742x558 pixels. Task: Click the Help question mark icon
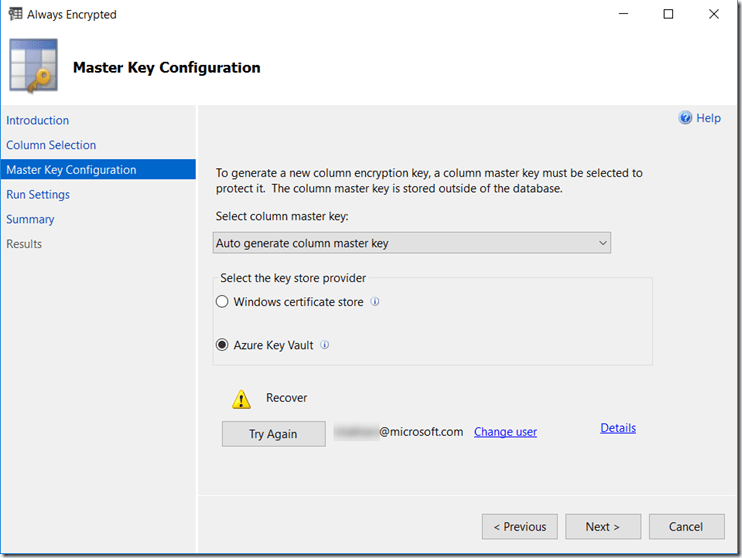point(685,118)
